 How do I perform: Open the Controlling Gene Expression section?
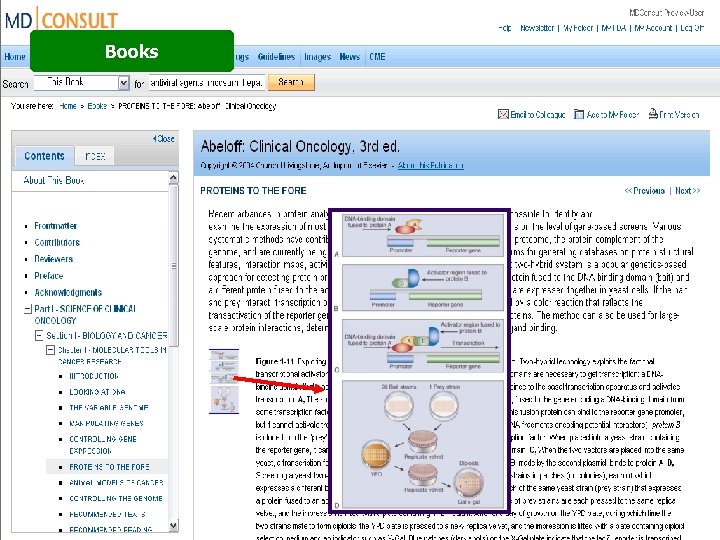102,445
